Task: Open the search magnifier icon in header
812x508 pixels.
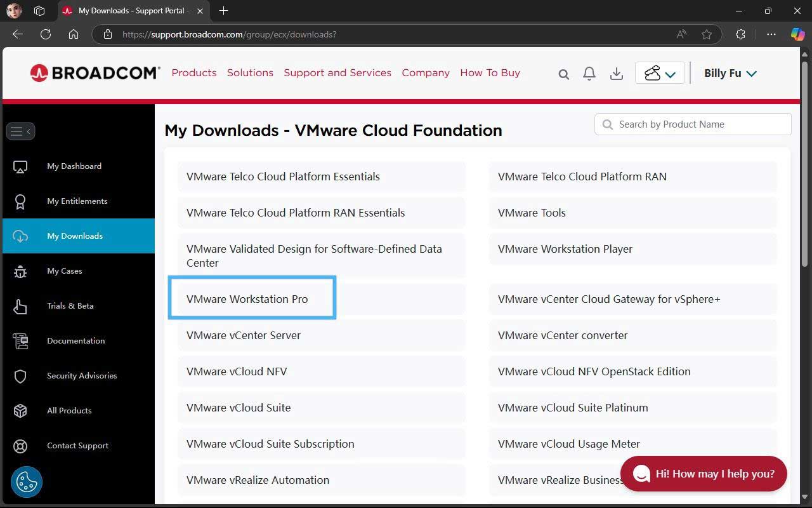Action: coord(563,73)
